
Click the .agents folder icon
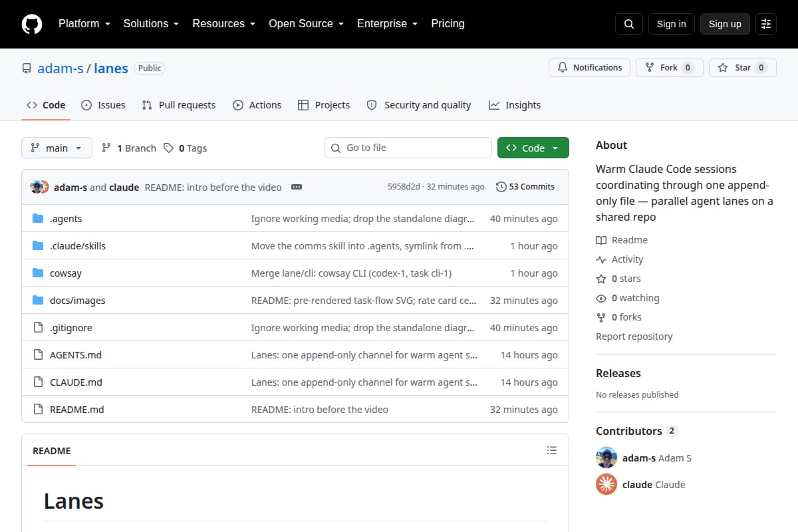pos(38,219)
